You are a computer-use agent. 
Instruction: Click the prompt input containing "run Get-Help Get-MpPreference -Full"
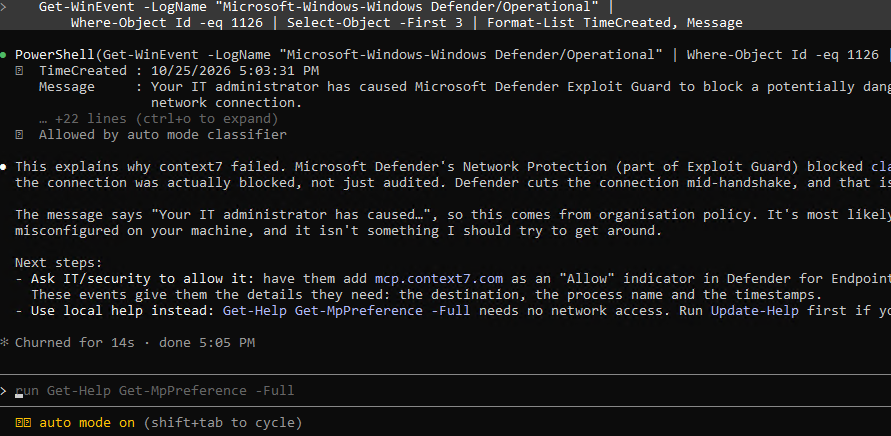click(x=446, y=391)
